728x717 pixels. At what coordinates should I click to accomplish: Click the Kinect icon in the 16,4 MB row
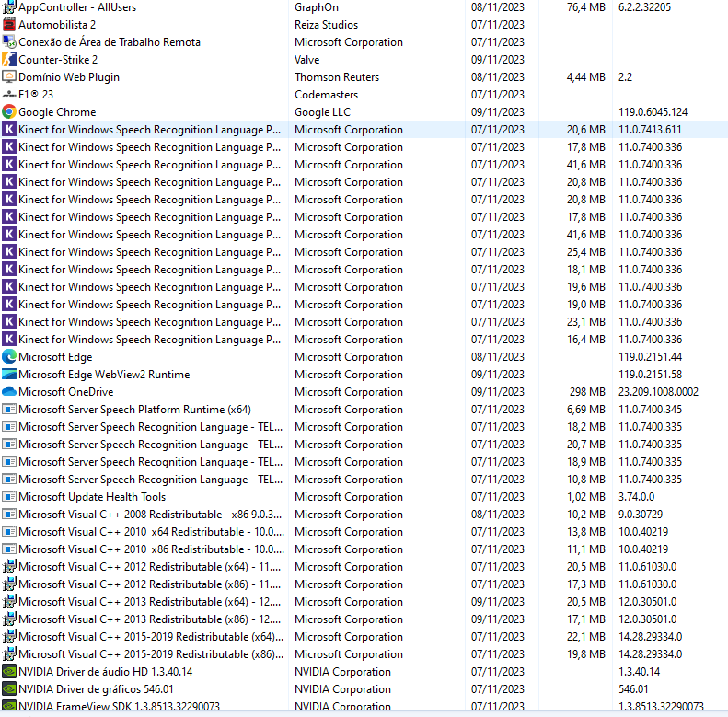(9, 339)
